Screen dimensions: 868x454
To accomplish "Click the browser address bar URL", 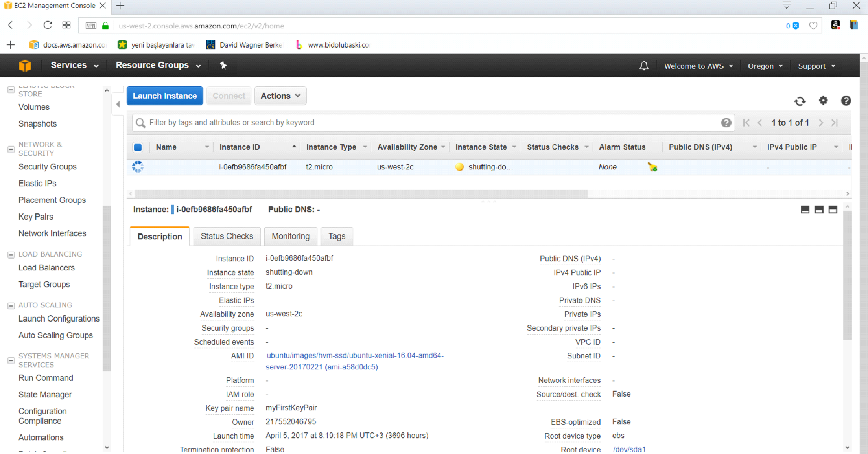I will (201, 26).
